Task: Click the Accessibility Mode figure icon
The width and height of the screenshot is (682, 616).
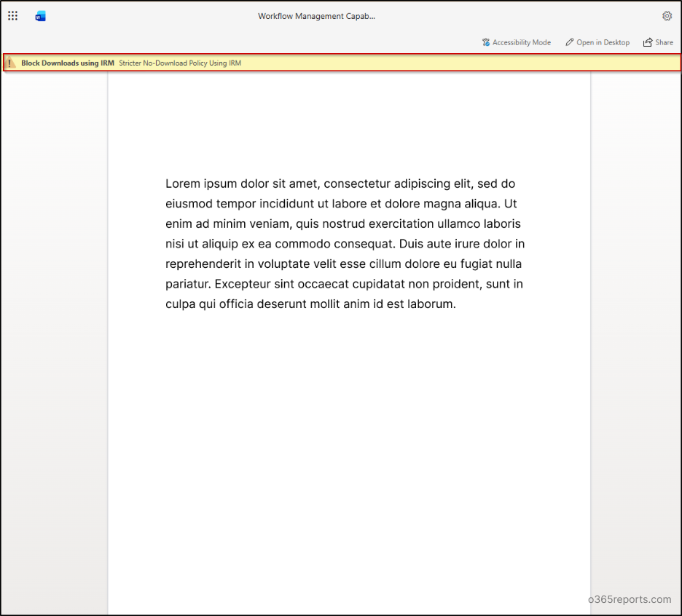Action: point(486,42)
